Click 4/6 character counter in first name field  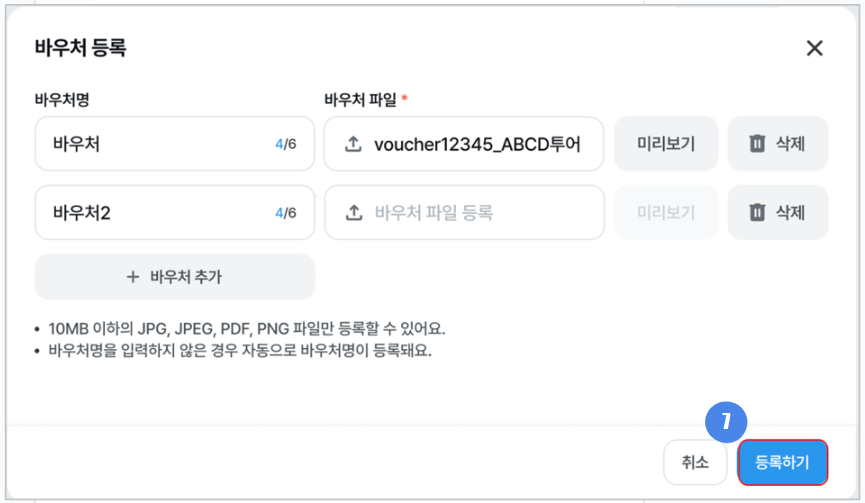(285, 144)
